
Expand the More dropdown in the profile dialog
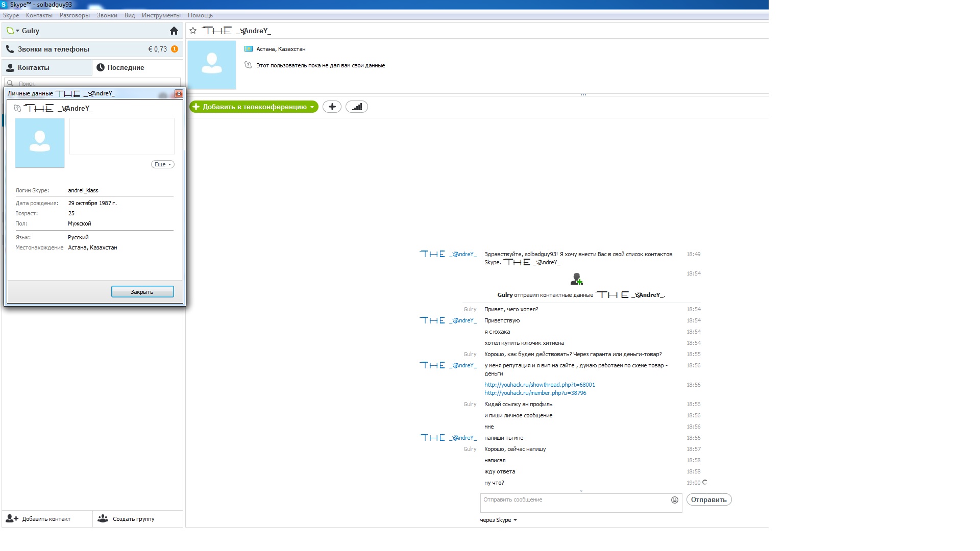[x=162, y=164]
